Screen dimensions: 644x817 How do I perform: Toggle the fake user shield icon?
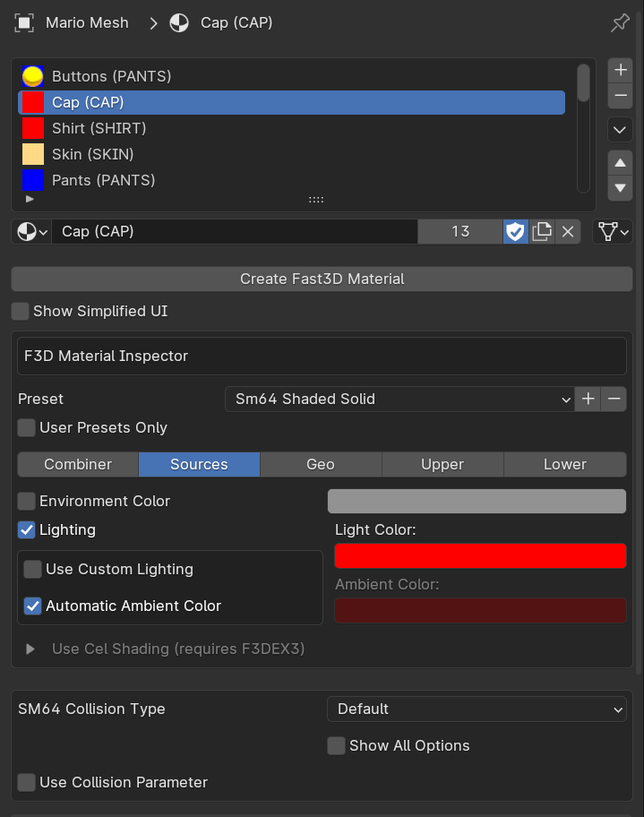tap(515, 231)
